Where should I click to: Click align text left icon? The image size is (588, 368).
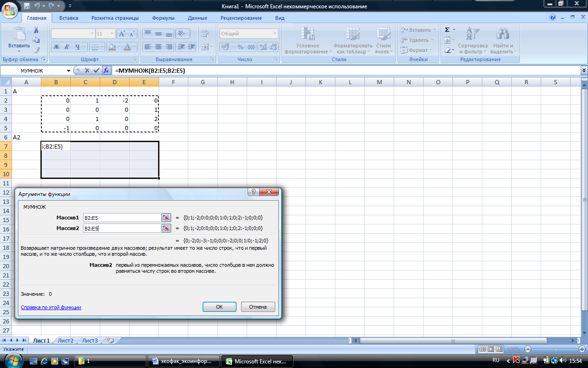(x=147, y=47)
